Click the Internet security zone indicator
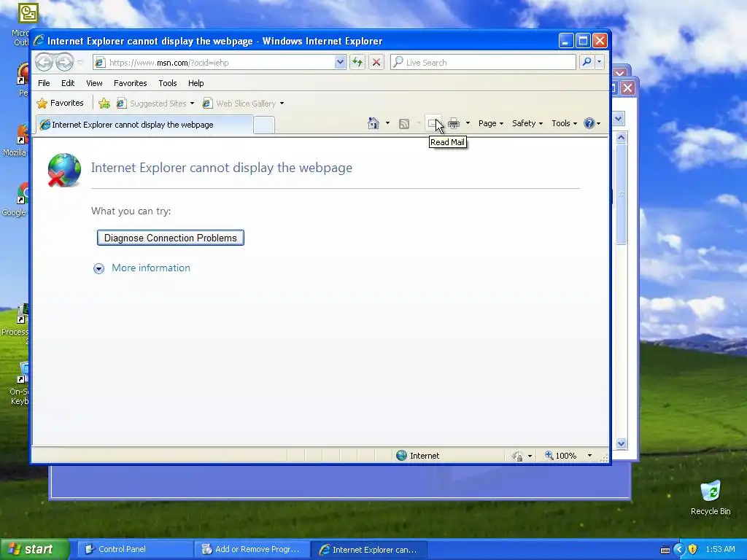 (x=418, y=456)
